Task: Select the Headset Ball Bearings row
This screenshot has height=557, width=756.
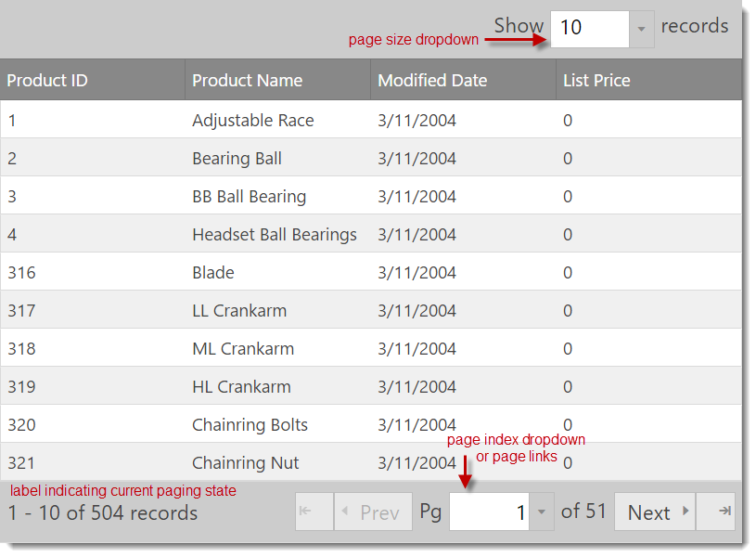Action: [x=275, y=235]
